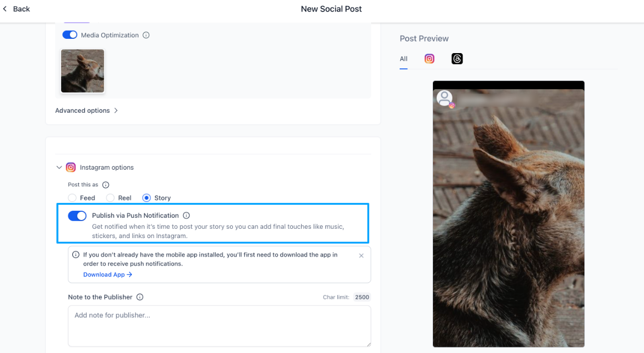Toggle the Media Optimization switch
This screenshot has width=644, height=353.
(70, 35)
